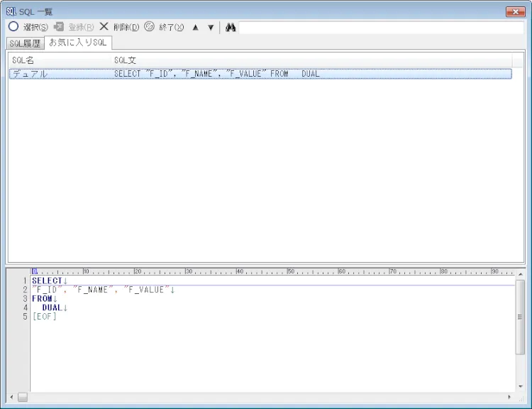Click the SQL app icon in title bar
Viewport: 532px width, 409px height.
coord(11,12)
